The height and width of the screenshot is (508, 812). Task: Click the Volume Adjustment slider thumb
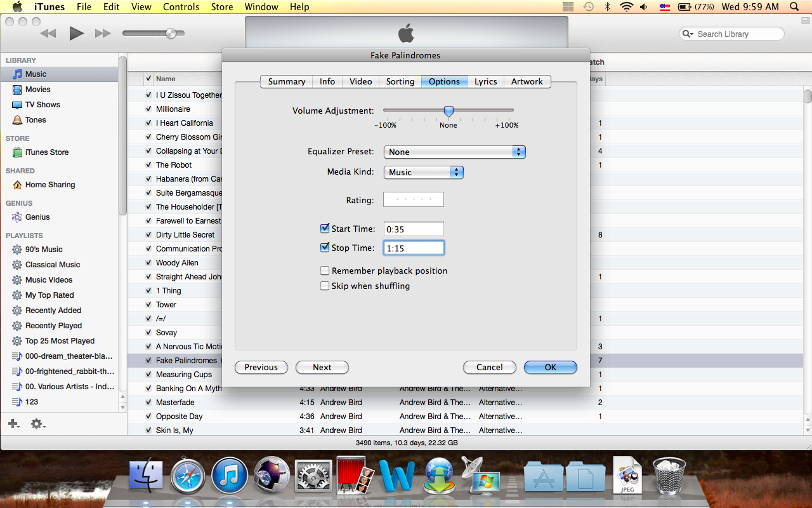[449, 112]
